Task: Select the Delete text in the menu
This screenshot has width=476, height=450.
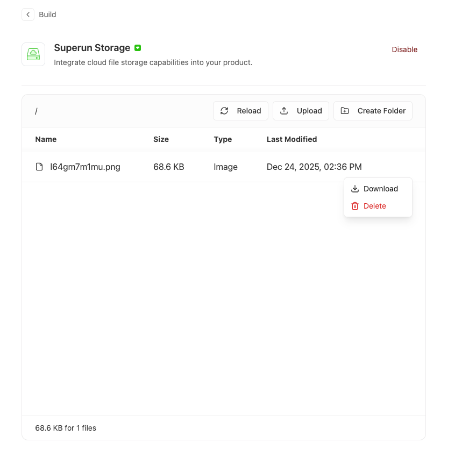Action: 375,206
